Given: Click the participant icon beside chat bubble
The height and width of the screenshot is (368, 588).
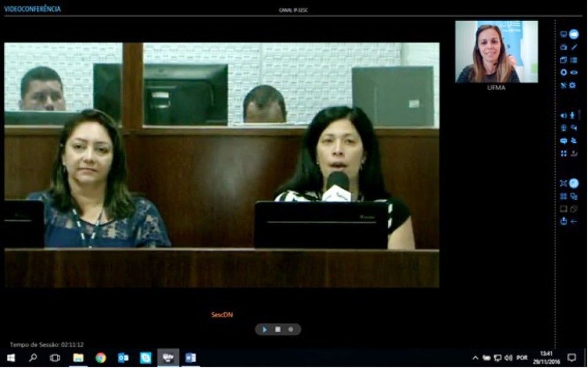Looking at the screenshot, I should pyautogui.click(x=574, y=141).
